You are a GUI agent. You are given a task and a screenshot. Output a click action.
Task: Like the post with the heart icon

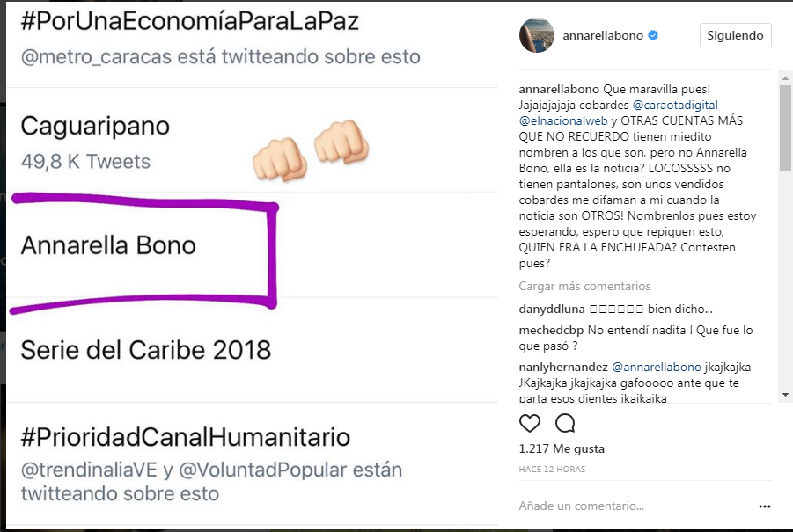(x=530, y=424)
